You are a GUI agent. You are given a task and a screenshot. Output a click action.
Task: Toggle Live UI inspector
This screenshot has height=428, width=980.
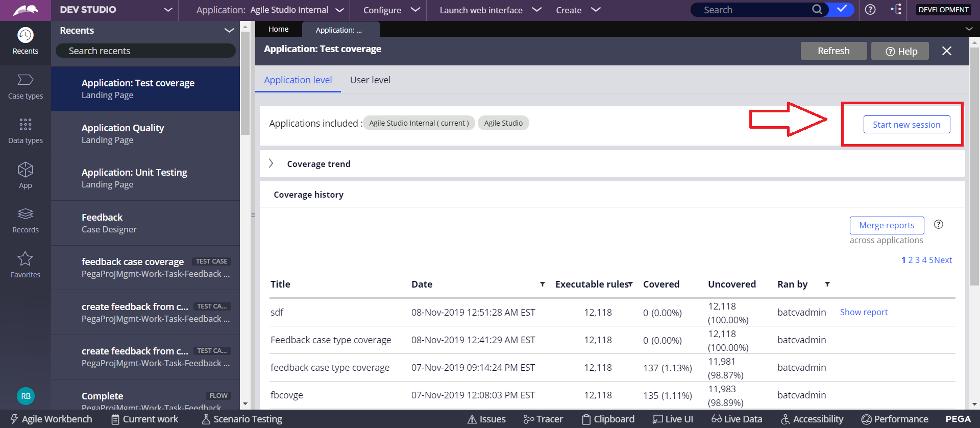[673, 419]
